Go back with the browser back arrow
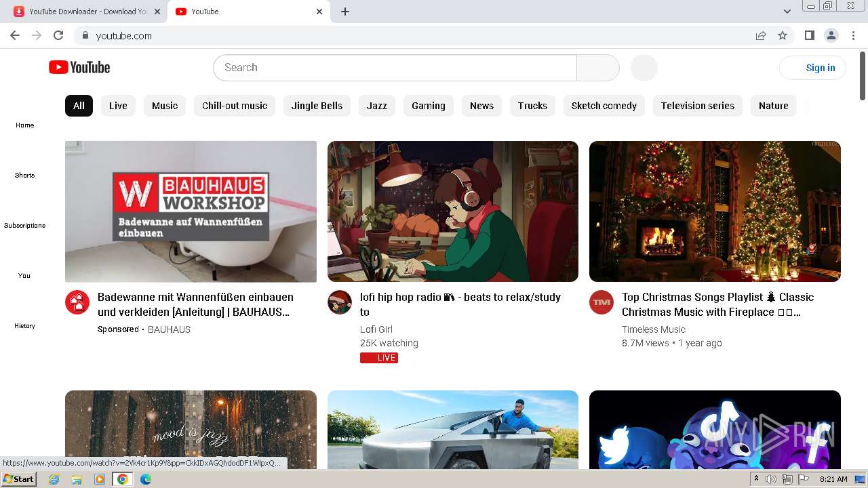This screenshot has height=488, width=868. tap(15, 35)
